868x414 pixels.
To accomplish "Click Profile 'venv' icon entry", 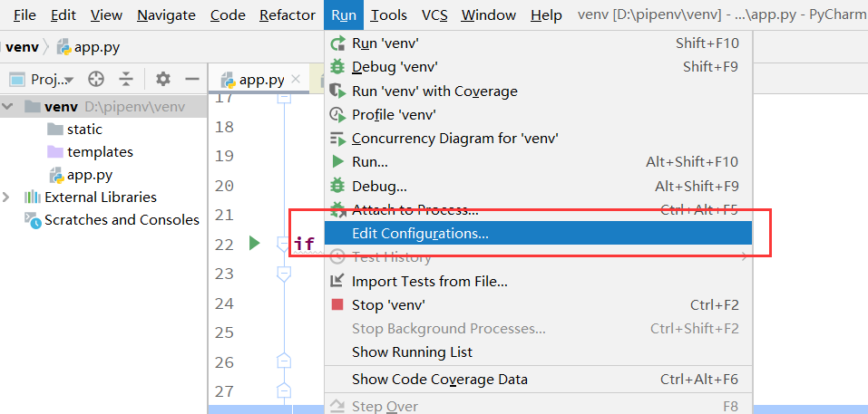I will 337,114.
